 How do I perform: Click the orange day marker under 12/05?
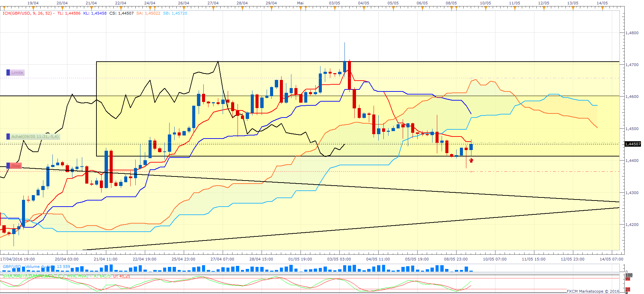tap(544, 9)
